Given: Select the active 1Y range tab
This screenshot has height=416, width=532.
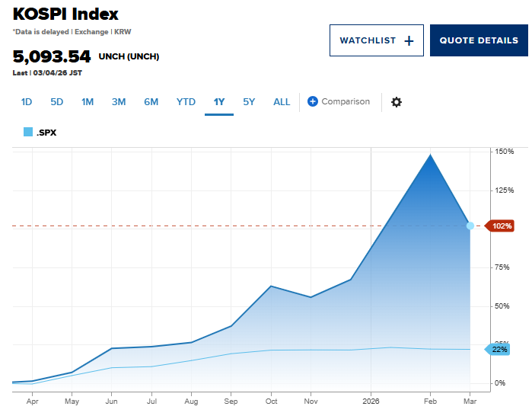Looking at the screenshot, I should point(219,102).
